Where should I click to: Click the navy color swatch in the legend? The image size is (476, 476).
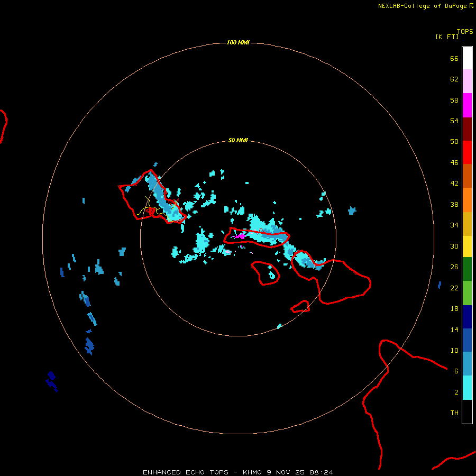tap(467, 317)
